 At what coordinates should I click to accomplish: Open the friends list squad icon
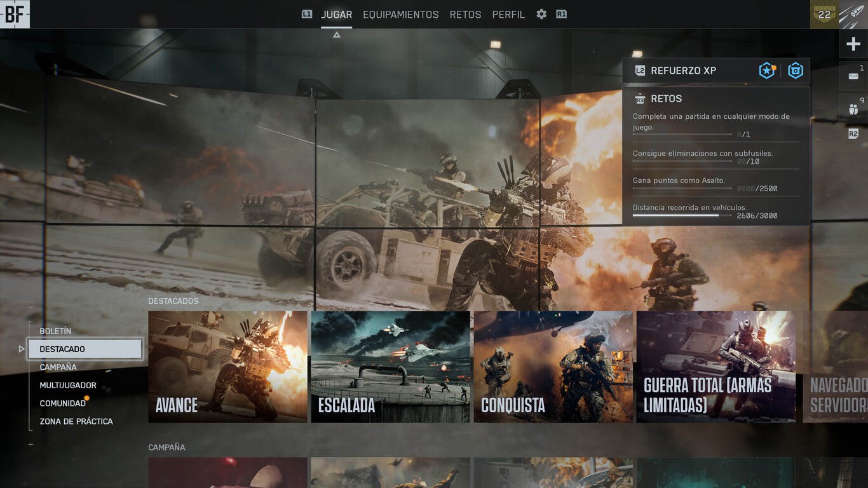(853, 109)
